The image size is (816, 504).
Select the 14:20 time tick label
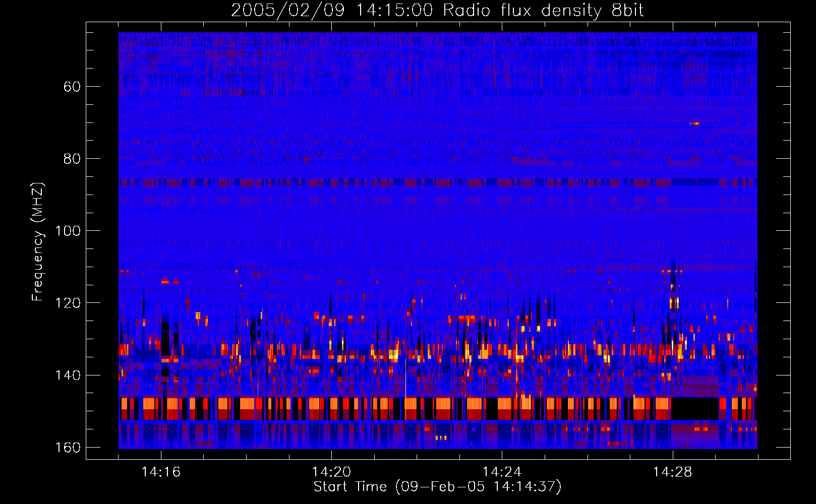(x=331, y=472)
